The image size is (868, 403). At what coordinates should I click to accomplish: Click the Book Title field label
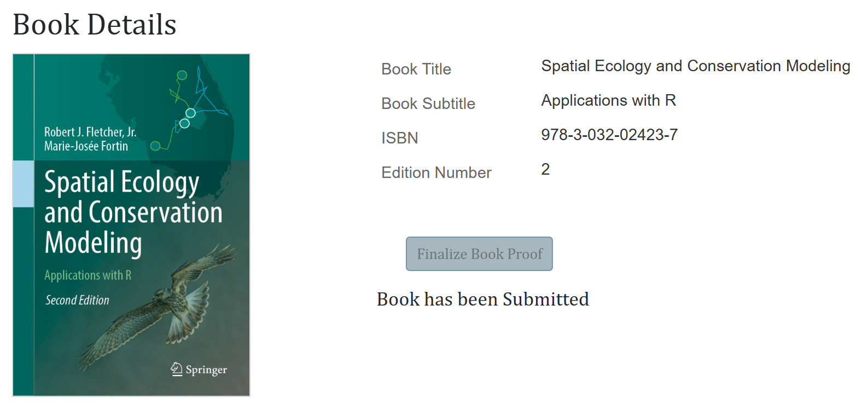[x=416, y=70]
